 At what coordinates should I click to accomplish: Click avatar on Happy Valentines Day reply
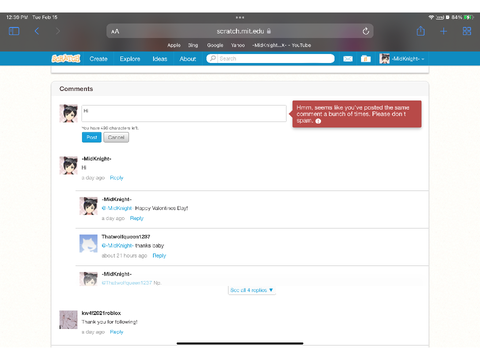(89, 206)
